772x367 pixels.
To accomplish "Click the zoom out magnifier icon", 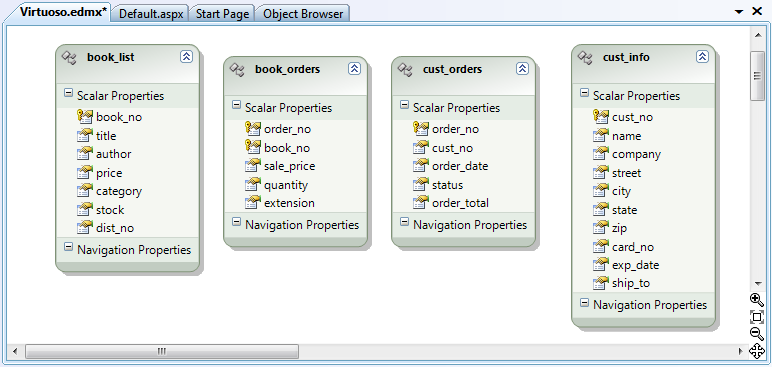I will pyautogui.click(x=757, y=334).
